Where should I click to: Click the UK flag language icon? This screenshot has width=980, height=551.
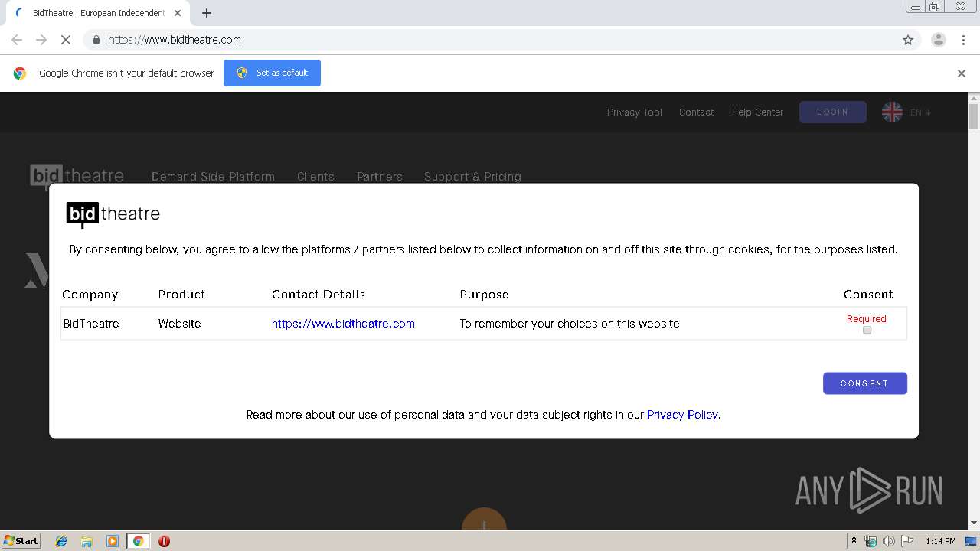(892, 112)
